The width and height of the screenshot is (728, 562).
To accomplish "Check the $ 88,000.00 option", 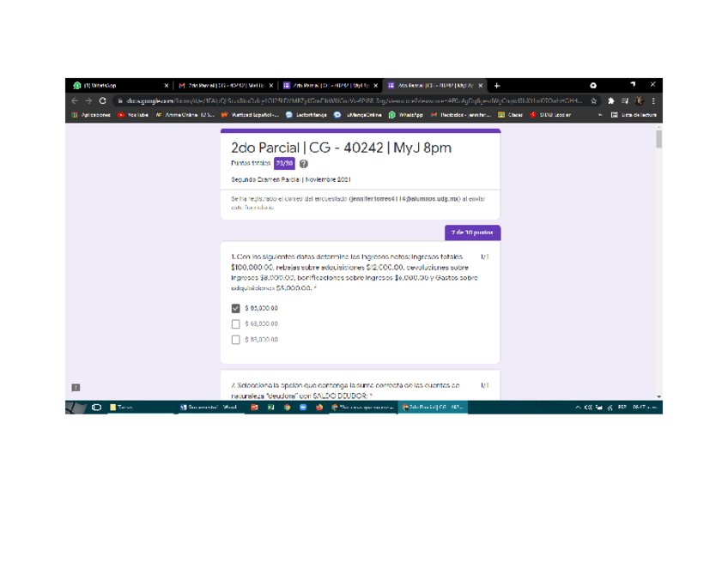I will click(x=236, y=340).
